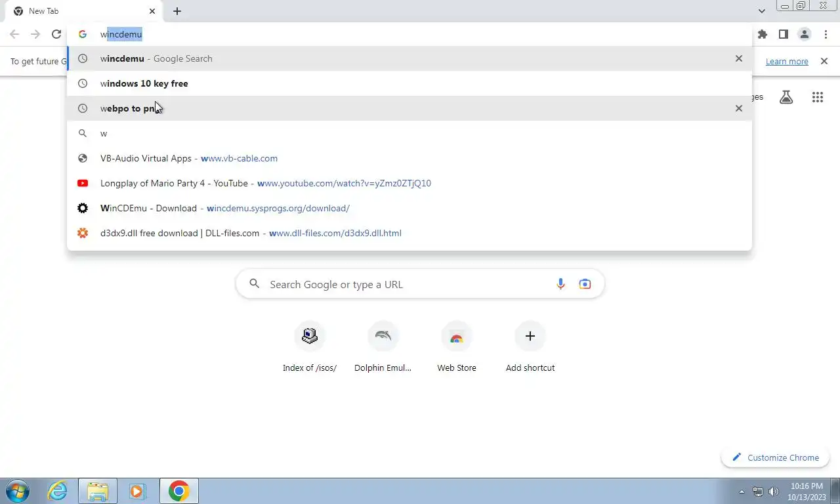Open d3dx9.dll DLL-files.com suggestion

(409, 233)
